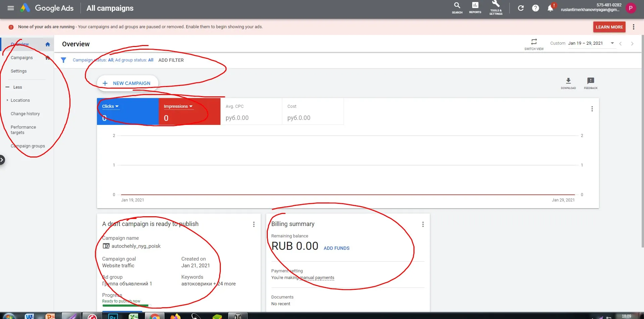Click the filter funnel icon

click(63, 60)
